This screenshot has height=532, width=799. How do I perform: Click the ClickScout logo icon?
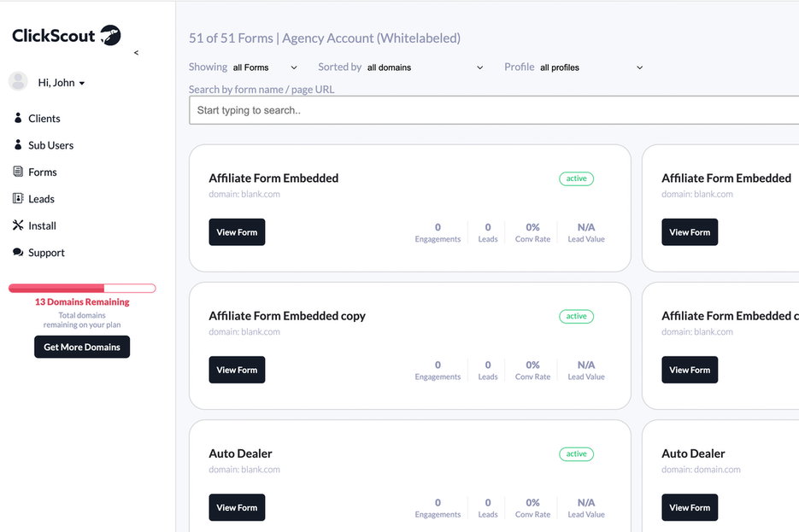110,35
